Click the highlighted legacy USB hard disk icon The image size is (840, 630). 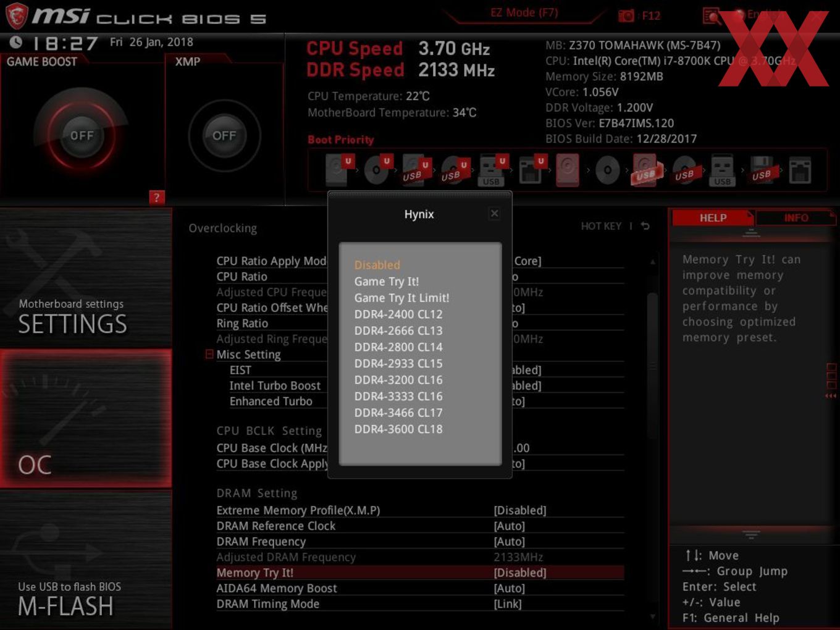[x=646, y=170]
